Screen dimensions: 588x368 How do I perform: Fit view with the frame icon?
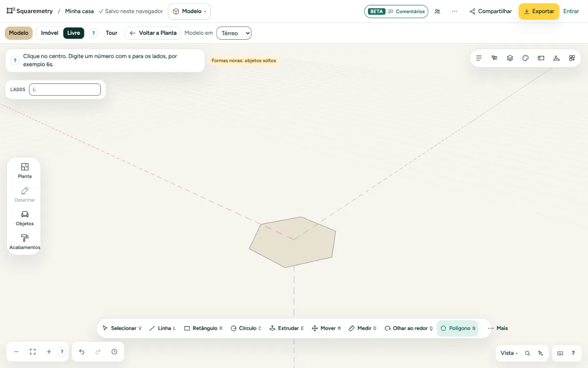[33, 352]
